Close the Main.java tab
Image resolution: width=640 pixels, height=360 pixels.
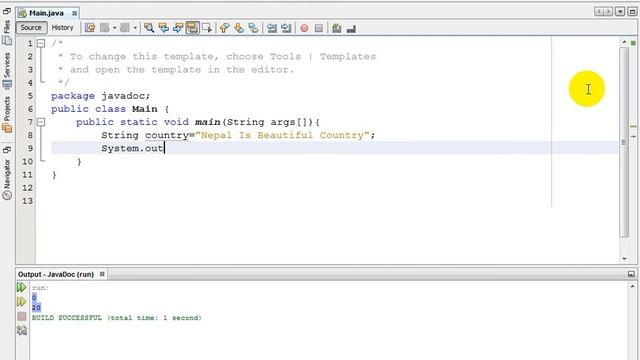click(74, 13)
